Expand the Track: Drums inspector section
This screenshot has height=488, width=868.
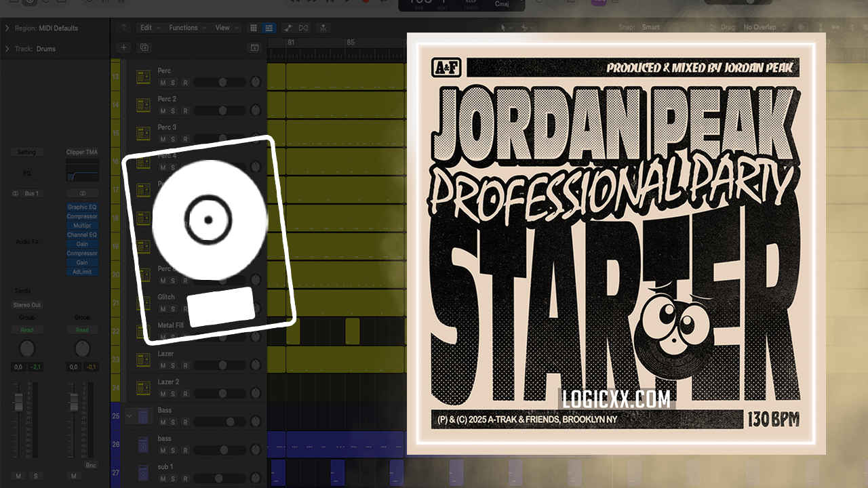pos(7,49)
